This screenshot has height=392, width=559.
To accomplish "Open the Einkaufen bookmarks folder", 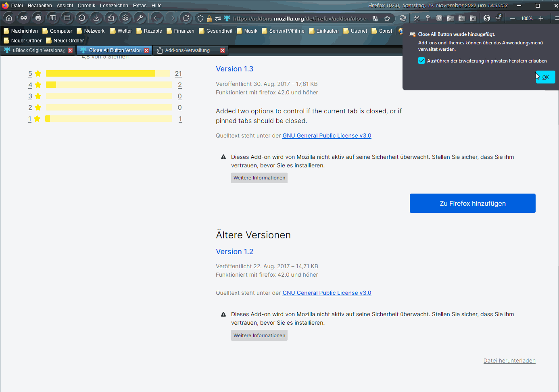I will tap(324, 31).
